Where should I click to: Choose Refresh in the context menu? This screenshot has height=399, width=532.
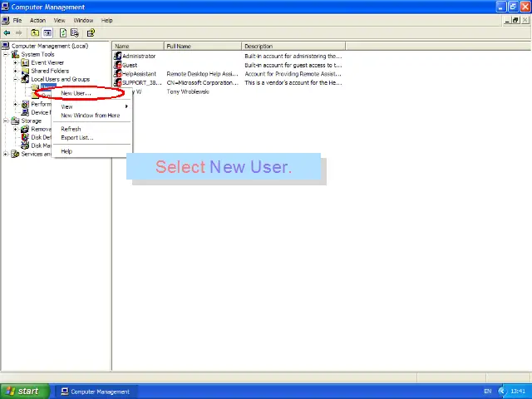click(91, 129)
